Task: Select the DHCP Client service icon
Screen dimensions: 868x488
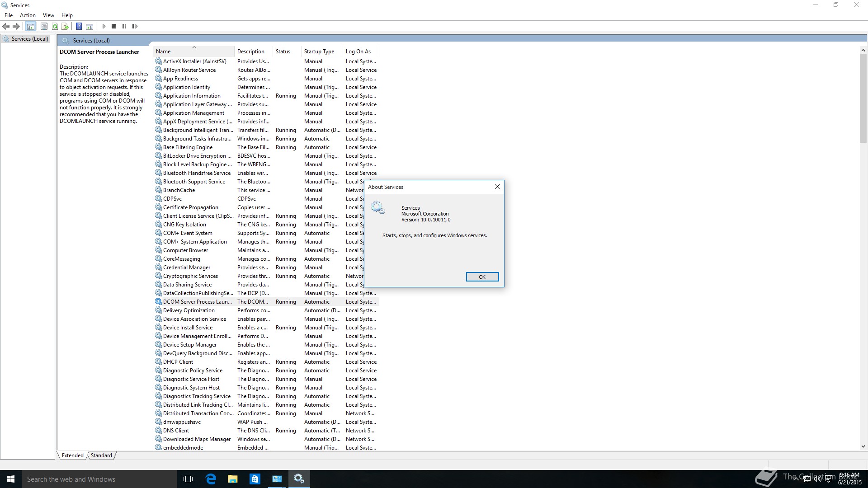Action: (158, 361)
